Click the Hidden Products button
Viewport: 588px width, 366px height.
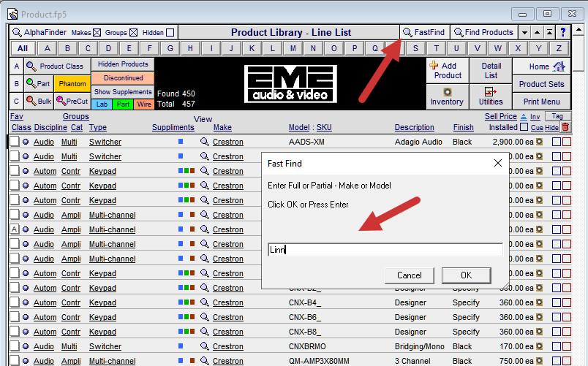pos(123,64)
